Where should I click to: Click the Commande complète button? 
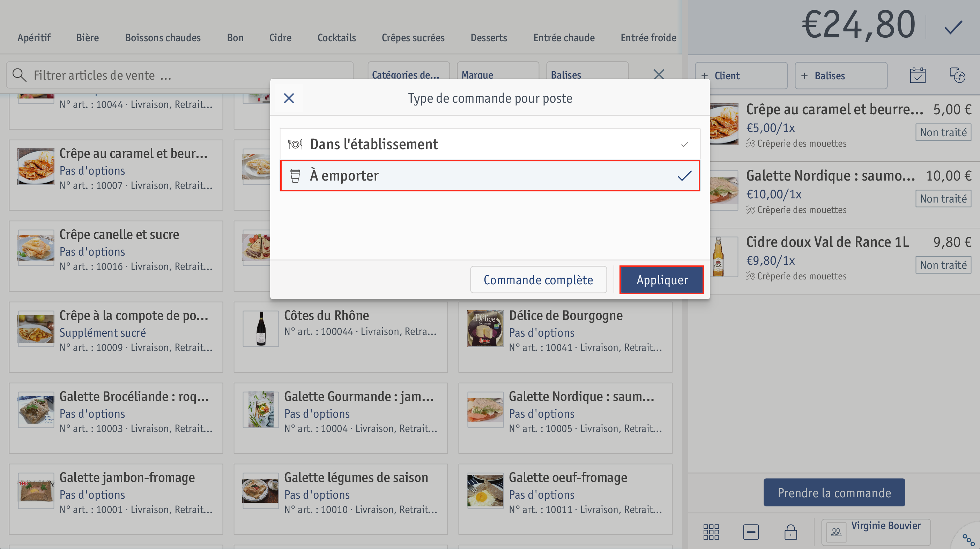pyautogui.click(x=538, y=280)
